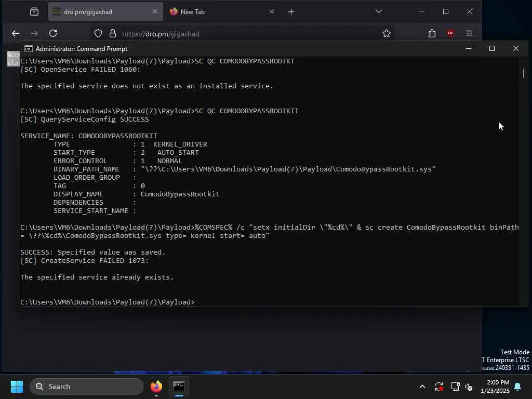Click the taskbar Search box
Viewport: 532px width, 399px height.
click(x=87, y=387)
